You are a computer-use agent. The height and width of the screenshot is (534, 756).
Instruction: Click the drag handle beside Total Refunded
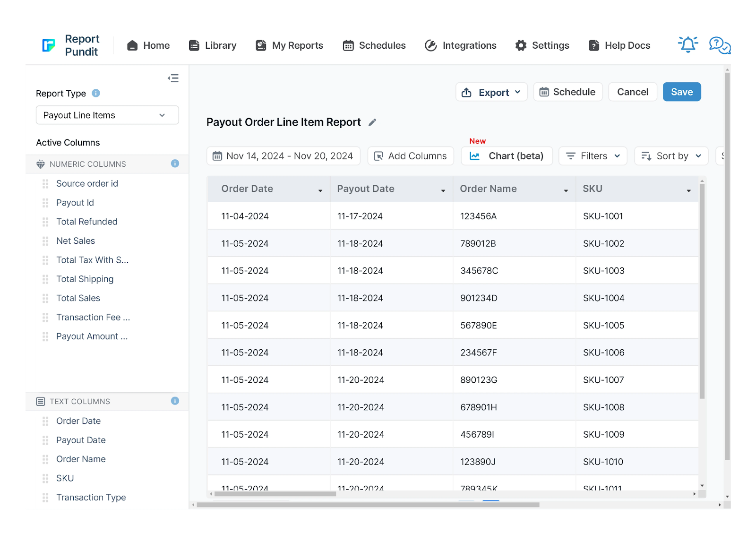pos(45,222)
